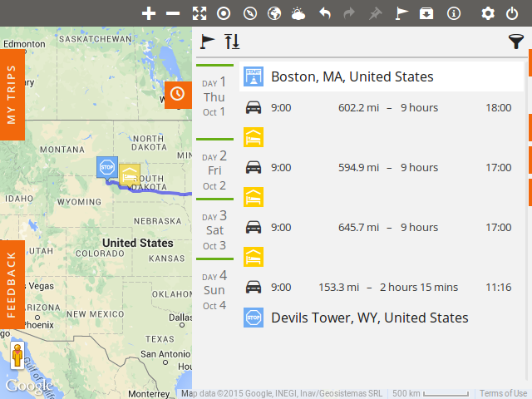Screen dimensions: 532x399
Task: Click the power icon to log out
Action: point(512,13)
